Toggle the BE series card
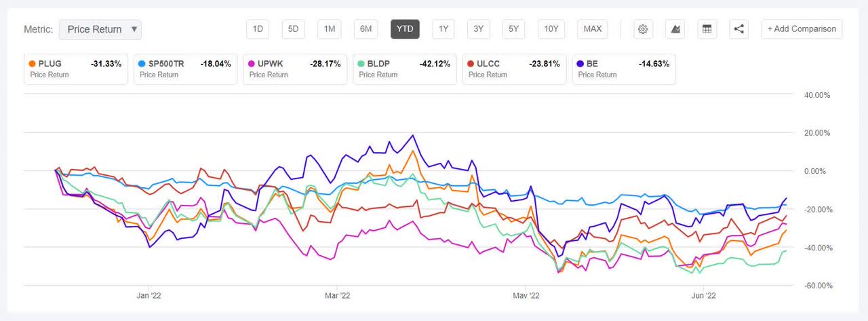 coord(624,69)
